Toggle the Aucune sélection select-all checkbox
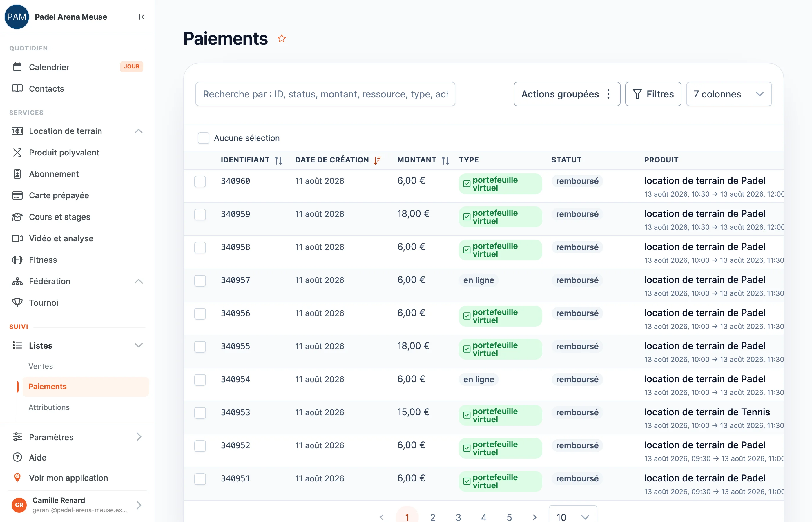 [203, 138]
